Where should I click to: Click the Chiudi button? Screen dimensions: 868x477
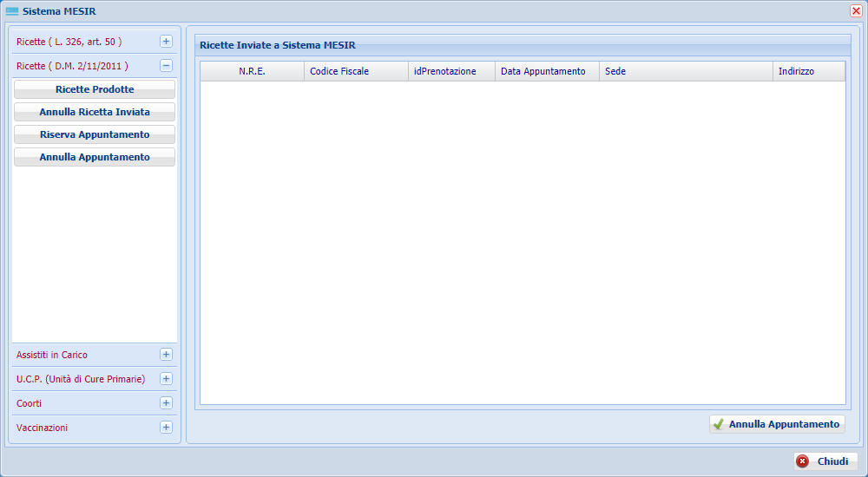825,461
